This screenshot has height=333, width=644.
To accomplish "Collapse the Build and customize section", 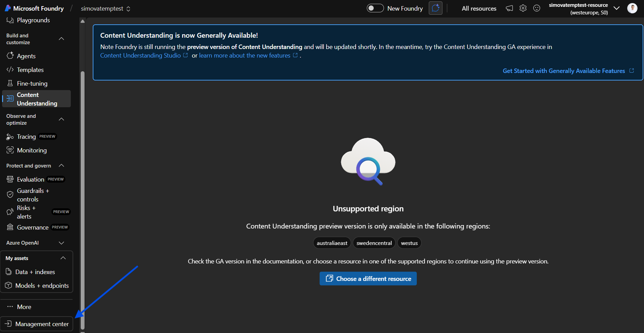I will [x=62, y=39].
